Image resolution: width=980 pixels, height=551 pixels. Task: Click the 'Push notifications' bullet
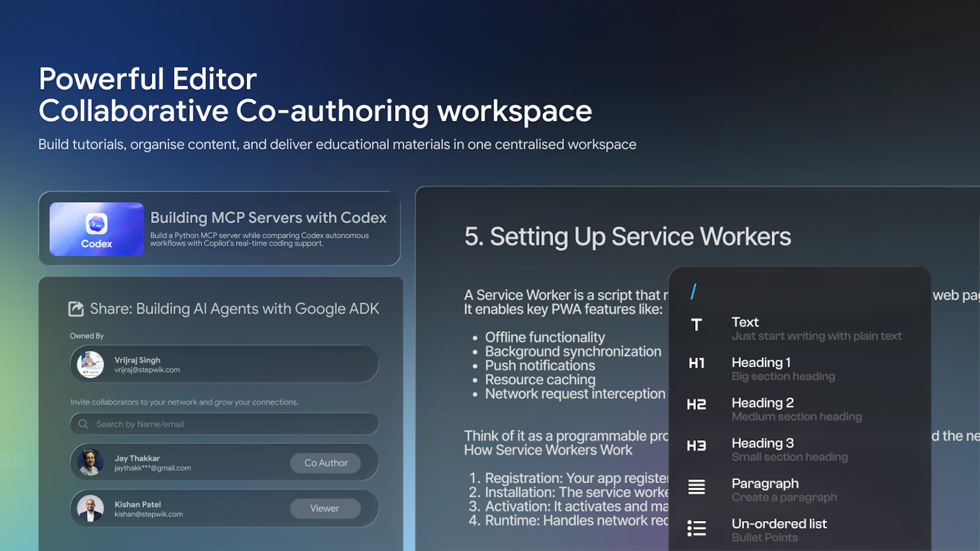(x=540, y=365)
